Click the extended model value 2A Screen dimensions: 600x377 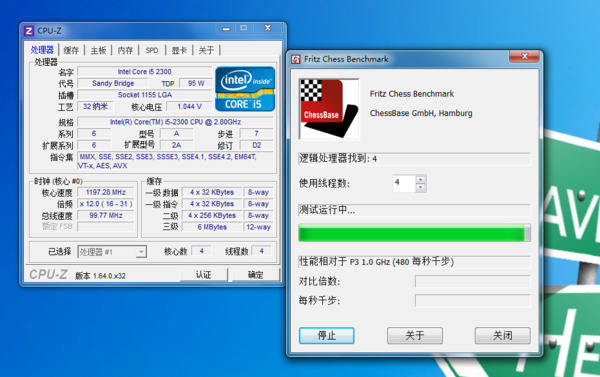[x=176, y=145]
